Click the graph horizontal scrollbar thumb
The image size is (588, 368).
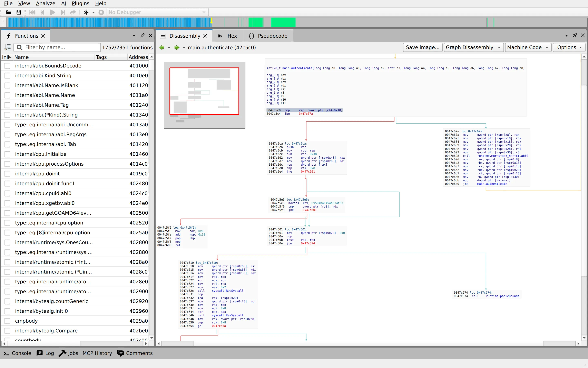pos(368,343)
